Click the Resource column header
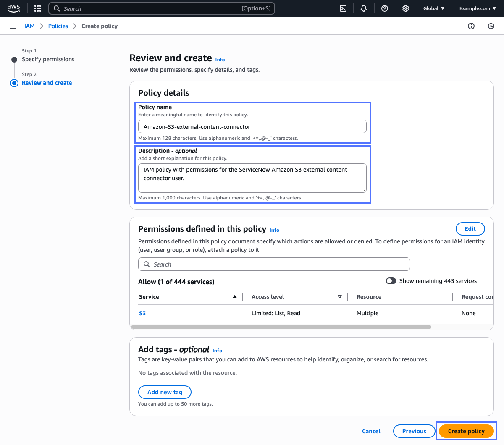 pos(369,297)
